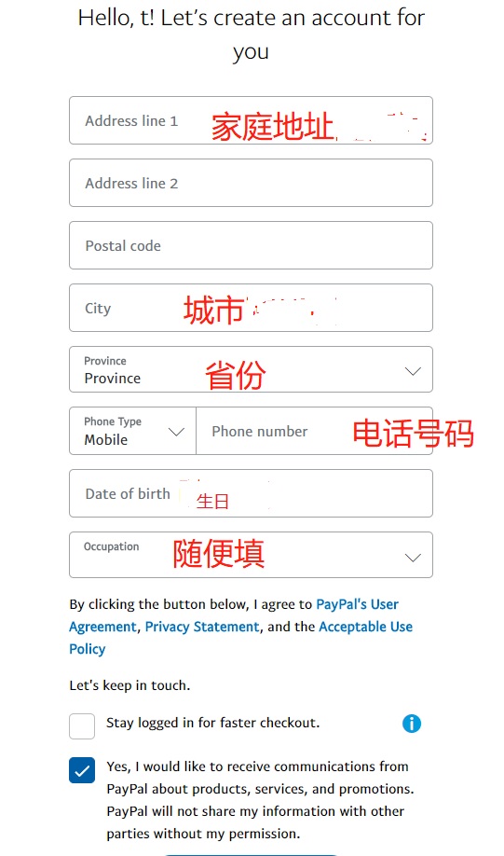Open the Phone Type Mobile dropdown
This screenshot has height=856, width=504.
pos(132,431)
